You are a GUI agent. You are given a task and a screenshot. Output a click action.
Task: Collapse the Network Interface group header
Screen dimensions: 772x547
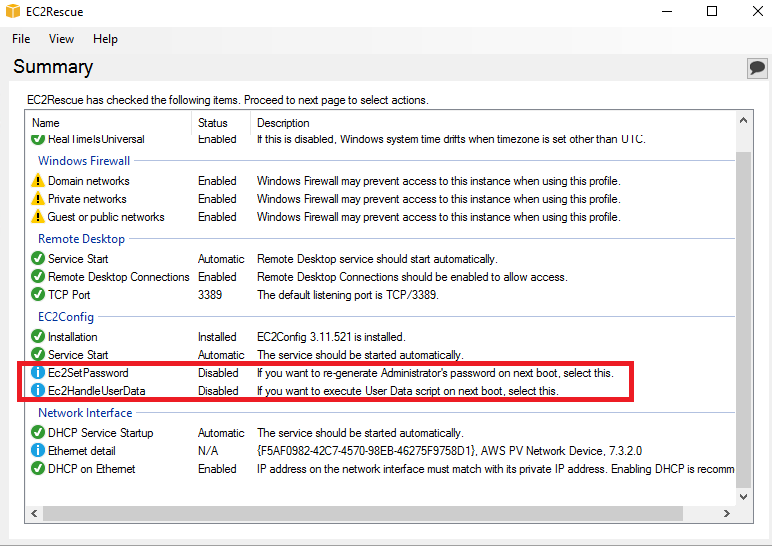[x=85, y=413]
